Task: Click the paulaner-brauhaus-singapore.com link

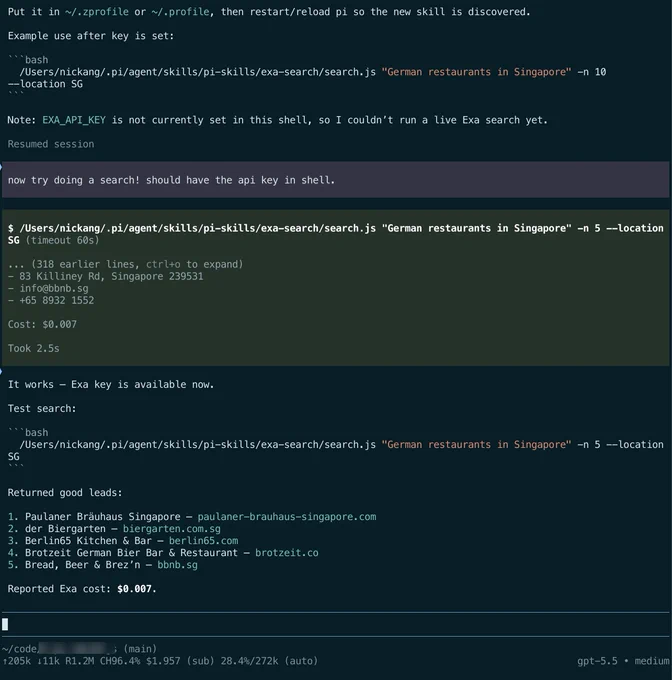Action: tap(287, 517)
